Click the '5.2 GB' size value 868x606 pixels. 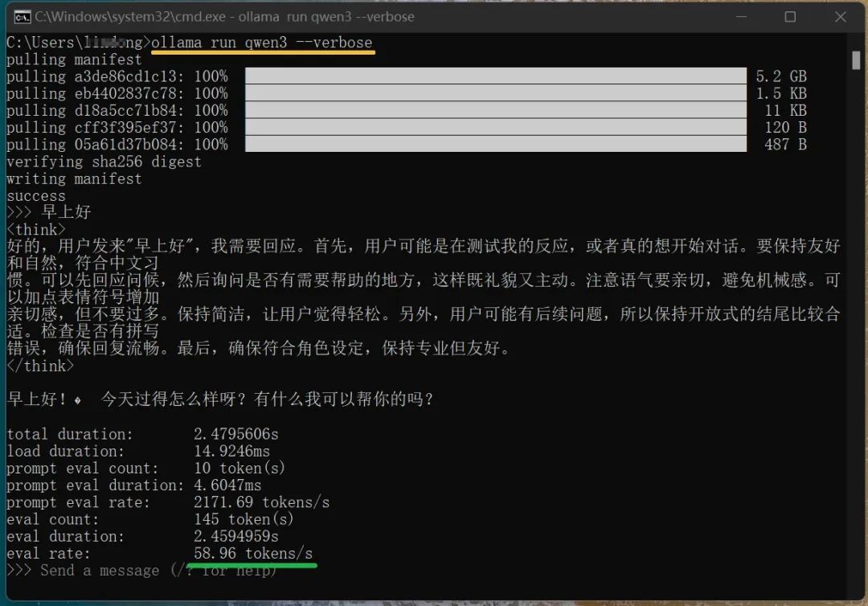coord(781,76)
